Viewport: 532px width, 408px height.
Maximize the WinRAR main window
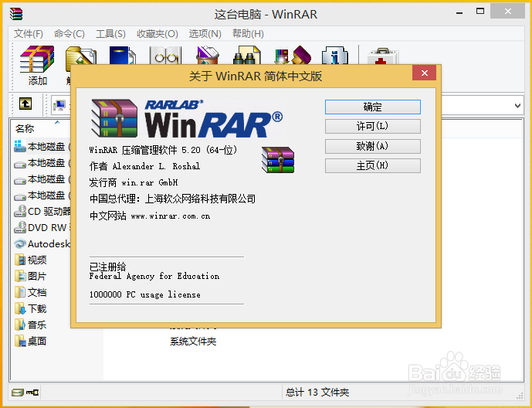click(x=480, y=11)
